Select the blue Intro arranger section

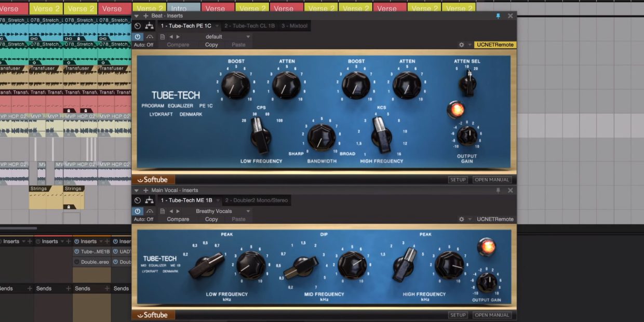coord(184,8)
